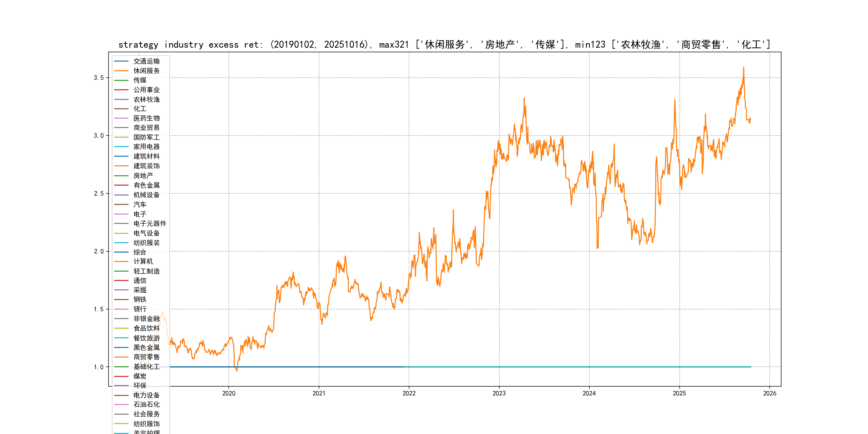Click the 农林牧渔 legend entry text
Screen dimensions: 868x434
146,99
